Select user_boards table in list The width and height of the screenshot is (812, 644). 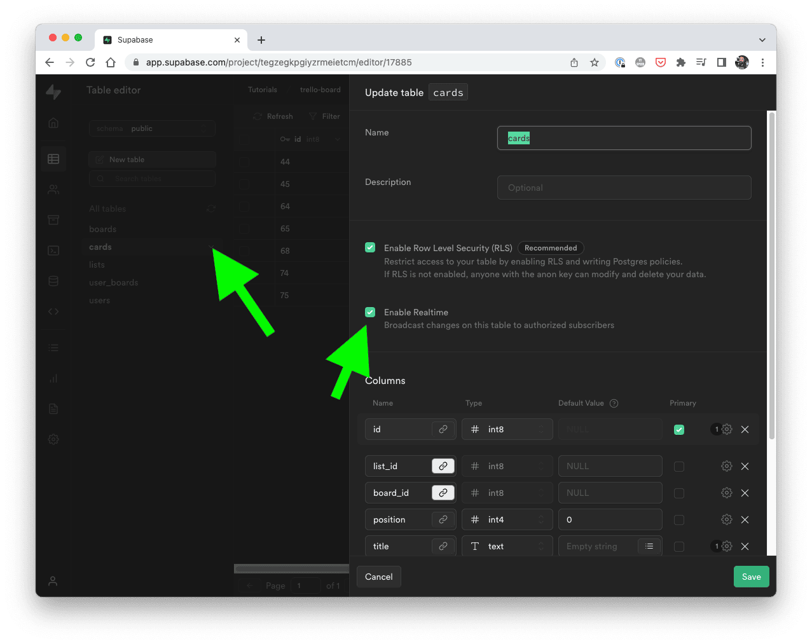coord(114,282)
